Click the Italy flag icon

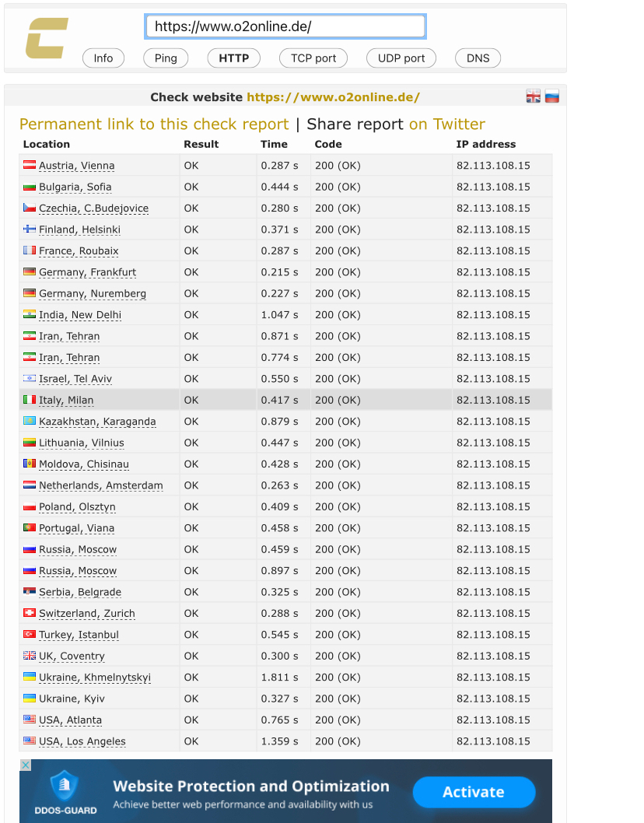coord(30,399)
